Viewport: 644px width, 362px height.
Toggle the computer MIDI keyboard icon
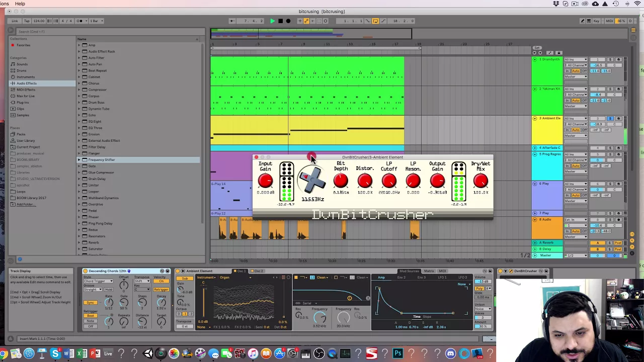pos(589,21)
